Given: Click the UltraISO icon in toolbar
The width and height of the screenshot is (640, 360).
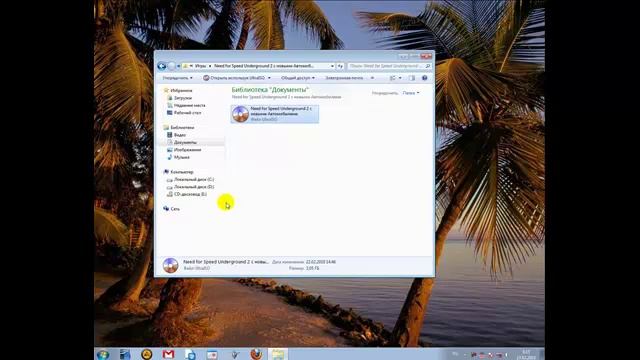Looking at the screenshot, I should coord(206,78).
